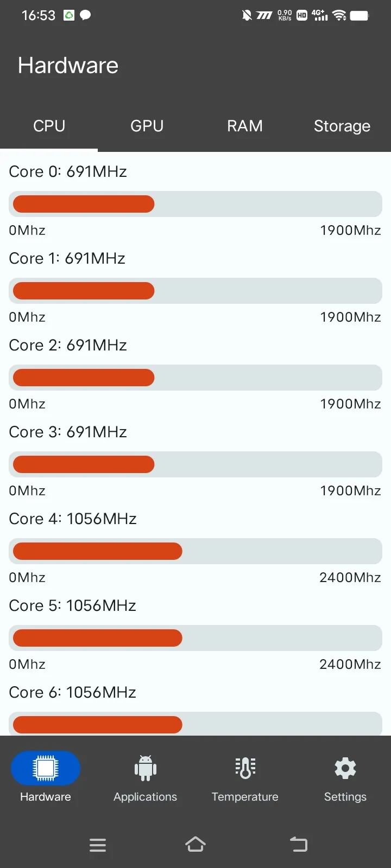The height and width of the screenshot is (868, 391).
Task: Switch to the GPU tab
Action: point(147,126)
